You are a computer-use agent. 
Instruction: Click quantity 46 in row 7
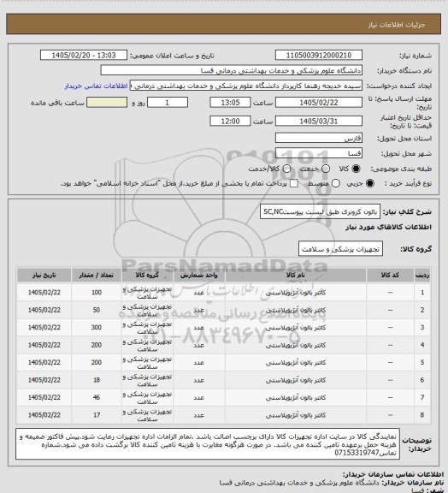[97, 397]
